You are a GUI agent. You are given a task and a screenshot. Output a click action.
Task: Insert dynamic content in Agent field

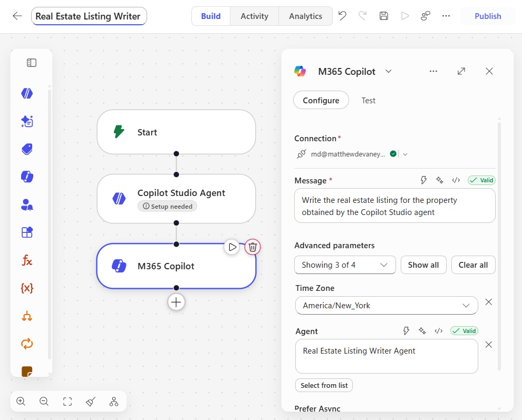point(406,330)
